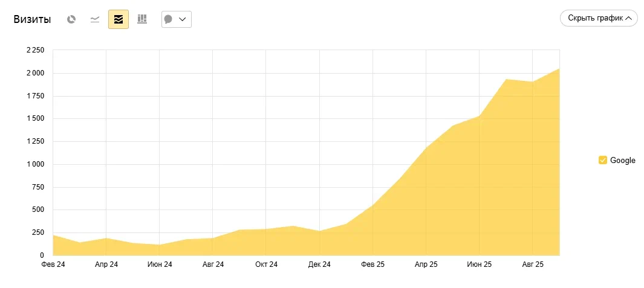Screen dimensions: 644x288
Task: Click the "Скрыть график" button
Action: point(599,19)
